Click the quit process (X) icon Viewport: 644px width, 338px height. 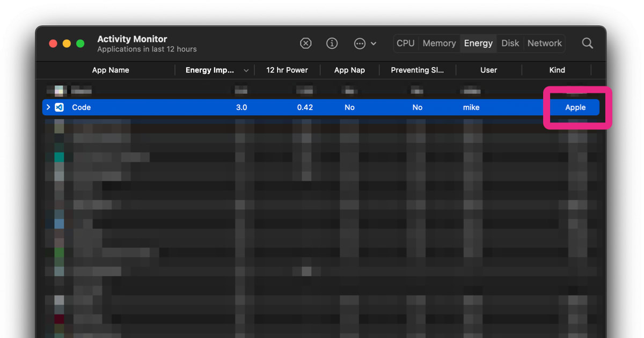coord(305,43)
